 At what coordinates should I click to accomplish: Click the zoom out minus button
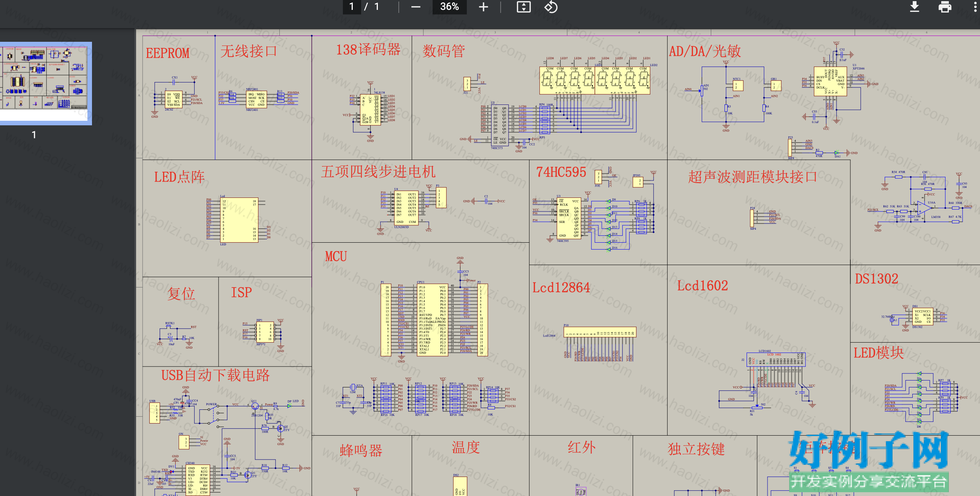(x=415, y=7)
